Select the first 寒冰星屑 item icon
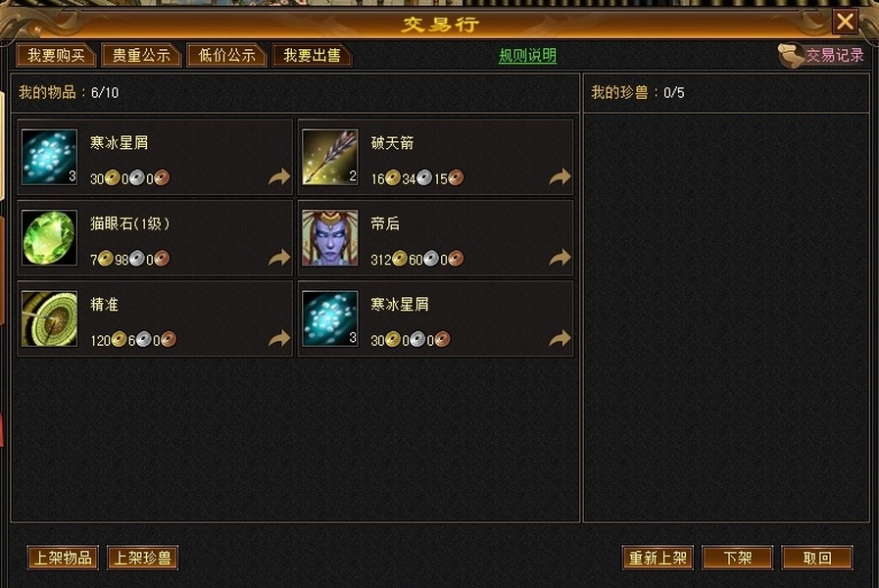The width and height of the screenshot is (879, 588). [49, 157]
